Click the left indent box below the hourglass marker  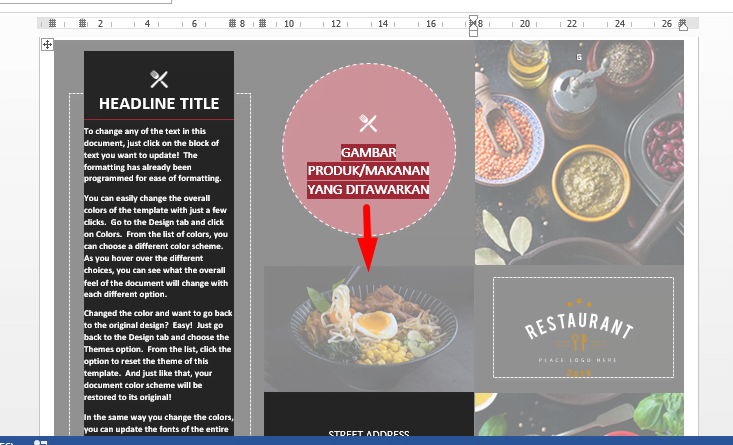(473, 33)
